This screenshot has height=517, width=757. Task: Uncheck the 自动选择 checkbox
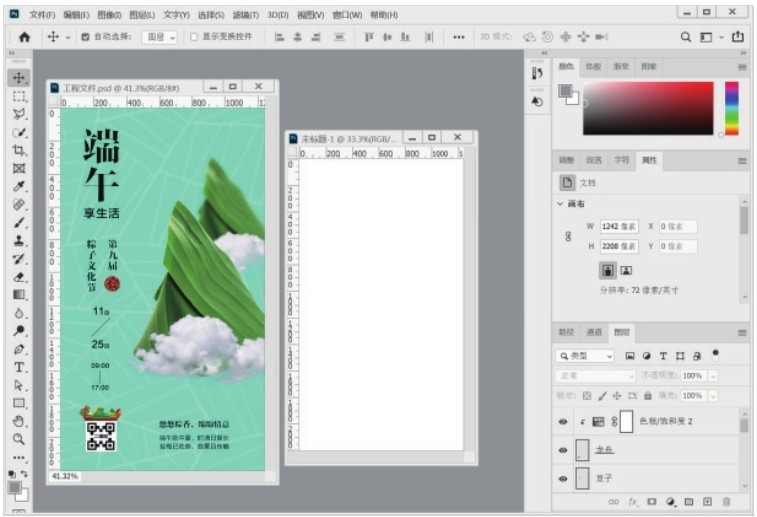click(85, 37)
